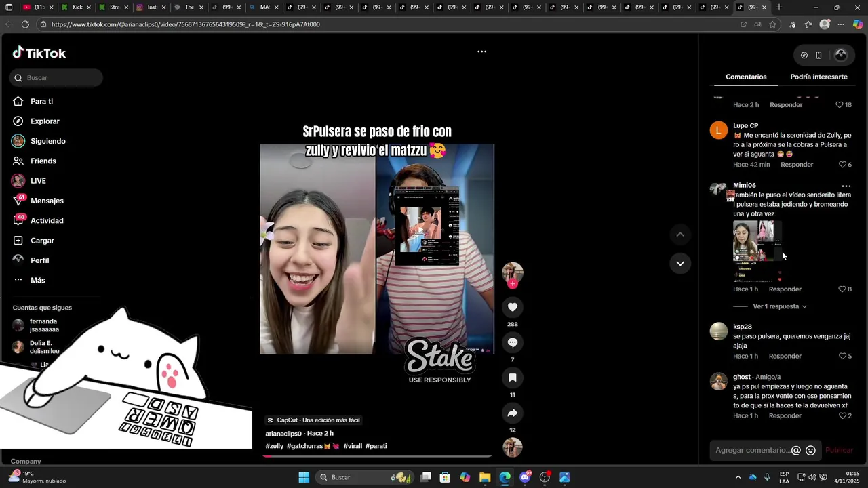Open Mimi06 comment options dots

[x=846, y=186]
